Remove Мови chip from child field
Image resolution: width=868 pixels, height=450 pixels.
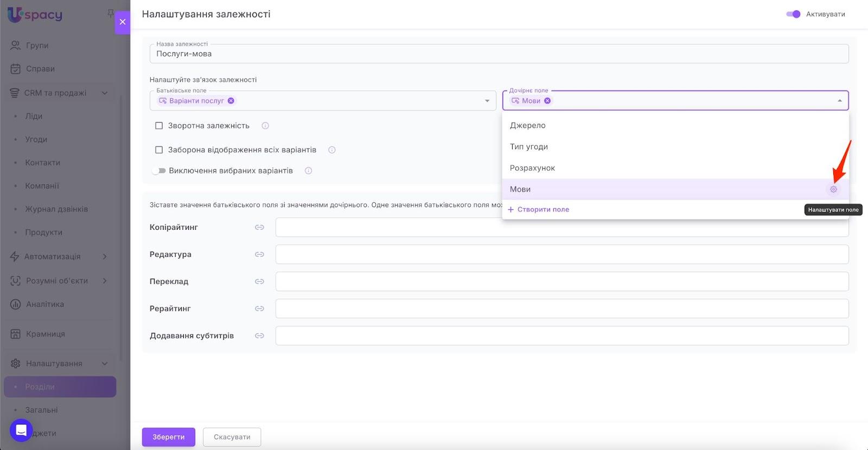[547, 101]
